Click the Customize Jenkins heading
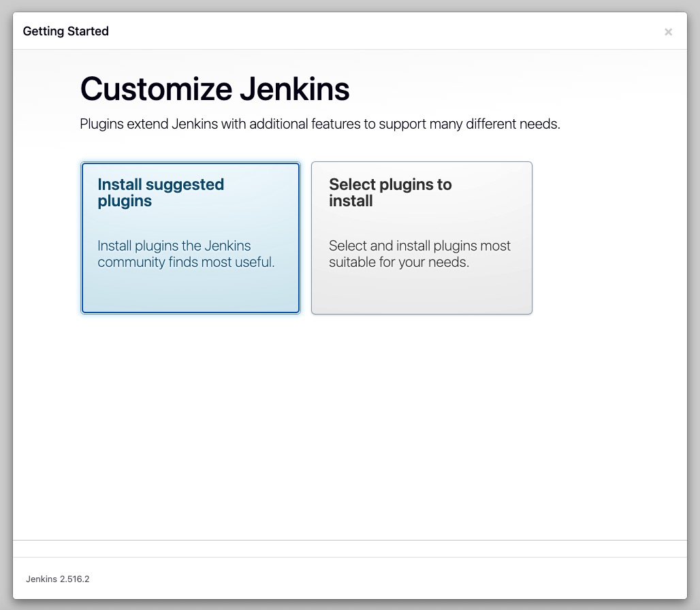The width and height of the screenshot is (700, 610). tap(214, 89)
